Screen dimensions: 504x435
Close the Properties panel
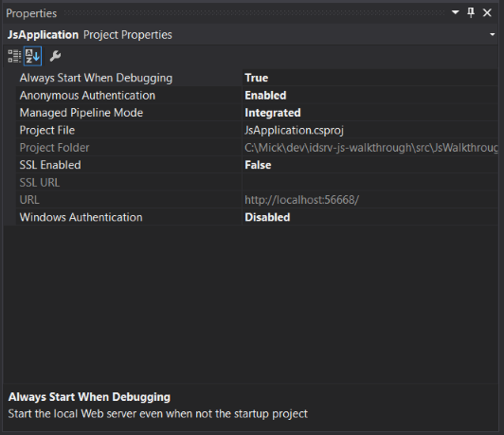(x=487, y=13)
